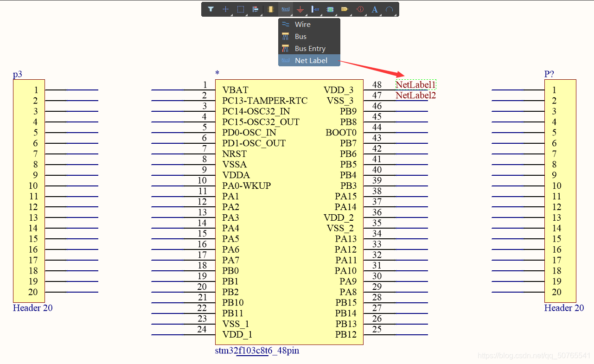Click the p3 header designator
Viewport: 594px width, 364px height.
(18, 74)
